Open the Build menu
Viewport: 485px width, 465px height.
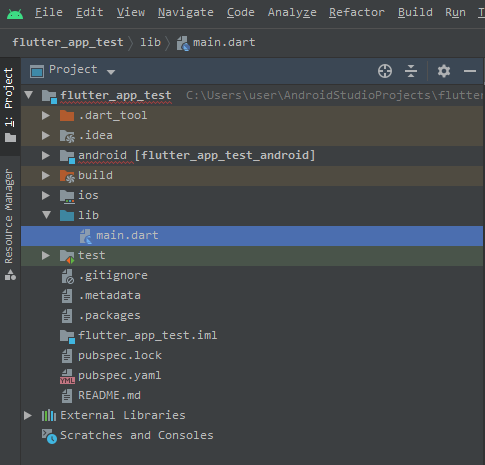pos(415,12)
